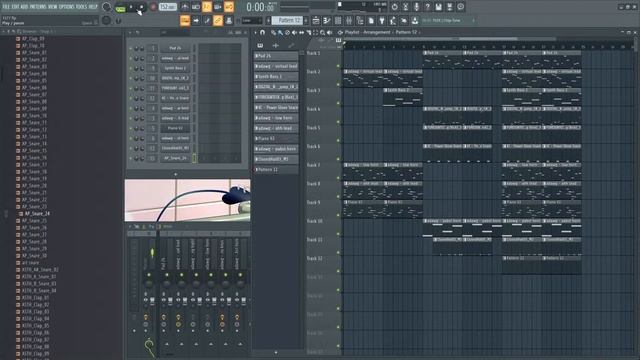Click the microphone recording icon in top toolbar
Viewport: 640px width, 360px height.
click(416, 7)
